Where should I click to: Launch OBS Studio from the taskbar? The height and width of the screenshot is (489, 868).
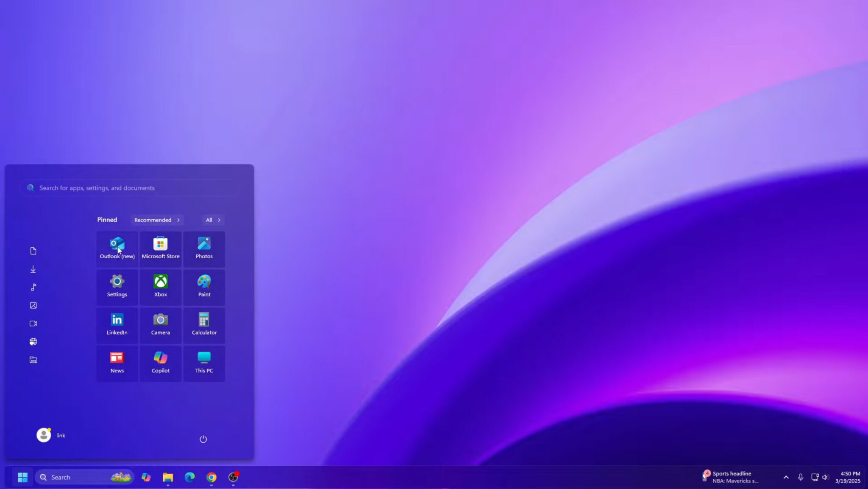(x=232, y=477)
